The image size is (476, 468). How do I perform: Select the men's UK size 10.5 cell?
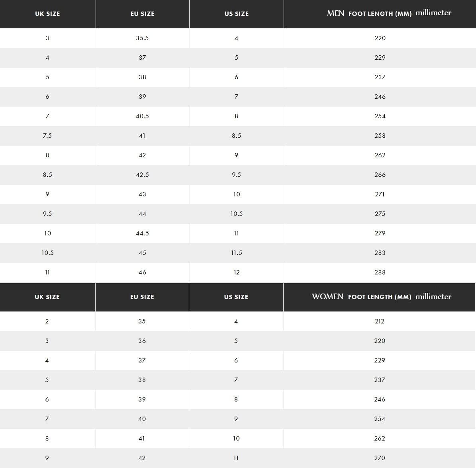(x=47, y=253)
